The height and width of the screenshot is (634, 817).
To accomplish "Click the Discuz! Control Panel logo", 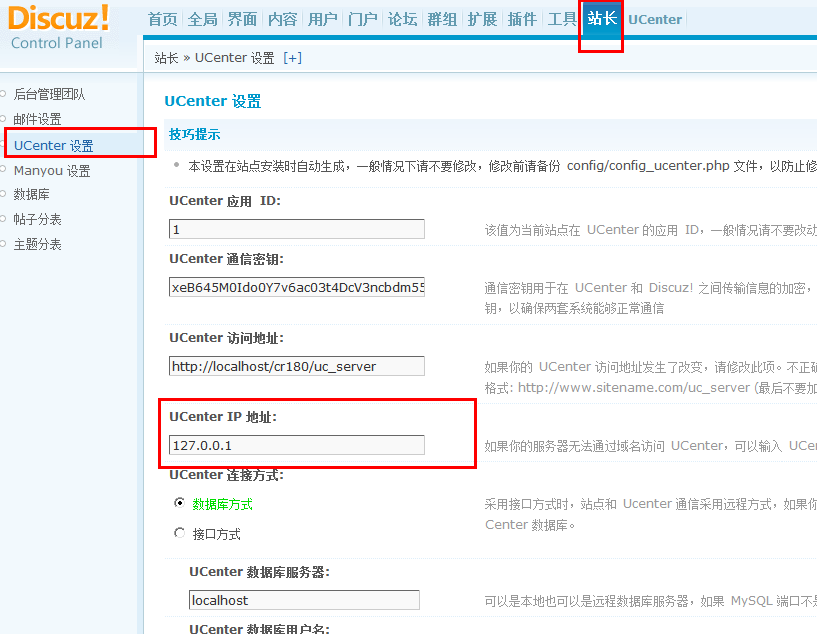I will pos(58,27).
